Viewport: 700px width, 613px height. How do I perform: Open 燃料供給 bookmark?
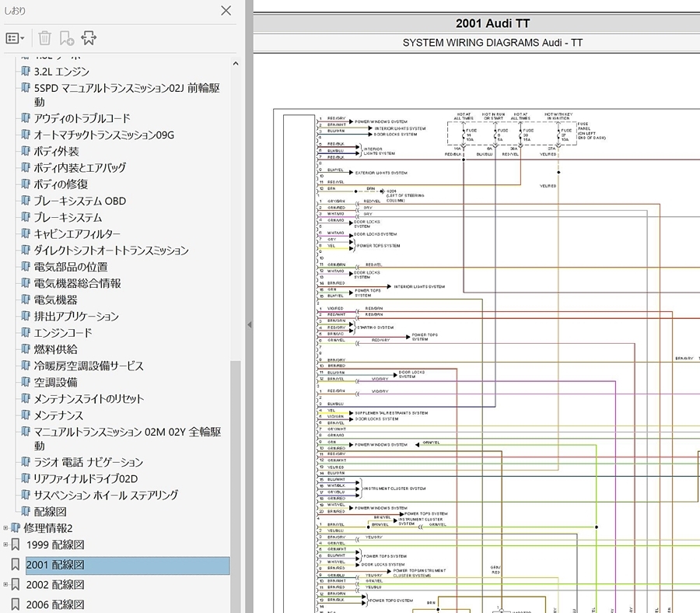pyautogui.click(x=55, y=349)
